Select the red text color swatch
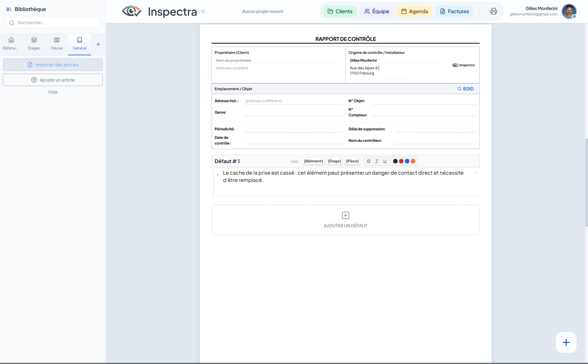 pos(401,161)
